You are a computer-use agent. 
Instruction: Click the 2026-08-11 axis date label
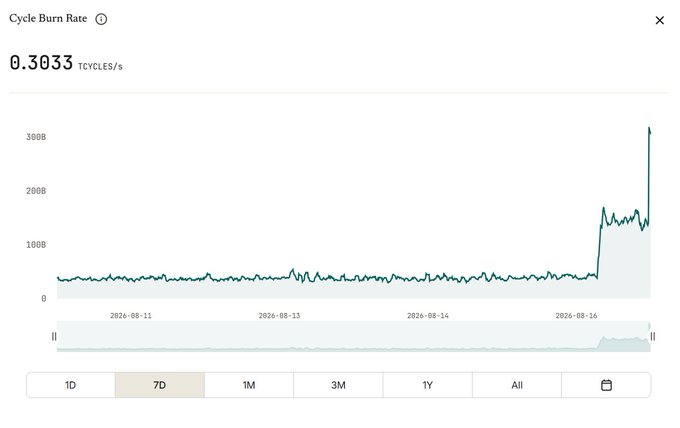(131, 316)
